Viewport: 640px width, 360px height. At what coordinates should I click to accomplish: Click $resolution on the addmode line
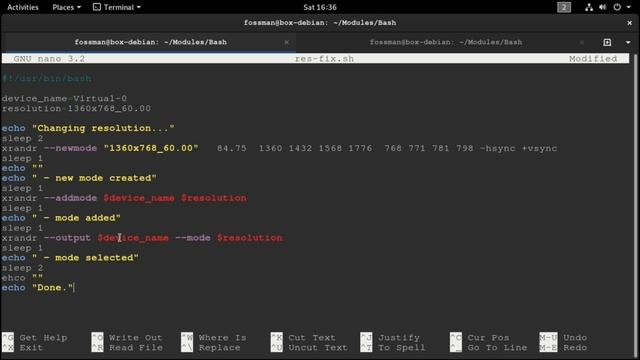pyautogui.click(x=213, y=198)
